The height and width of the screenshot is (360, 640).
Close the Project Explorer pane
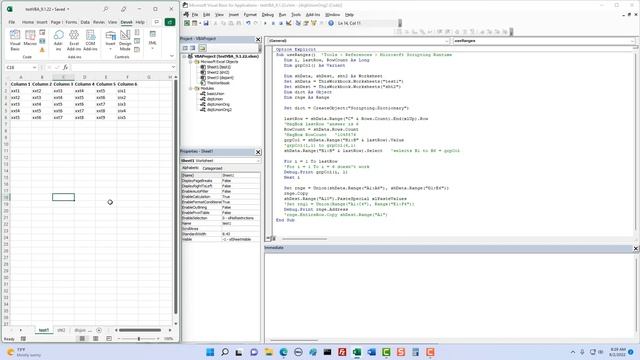pyautogui.click(x=258, y=39)
